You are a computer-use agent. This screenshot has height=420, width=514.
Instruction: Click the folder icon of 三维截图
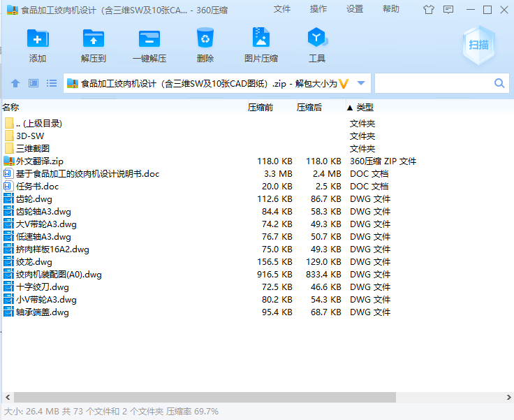(10, 148)
